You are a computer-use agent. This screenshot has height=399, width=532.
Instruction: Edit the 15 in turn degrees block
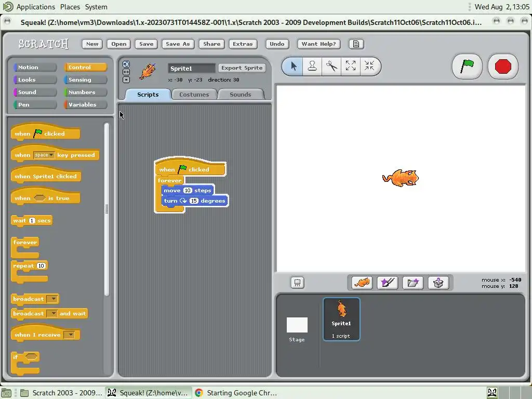click(x=194, y=201)
